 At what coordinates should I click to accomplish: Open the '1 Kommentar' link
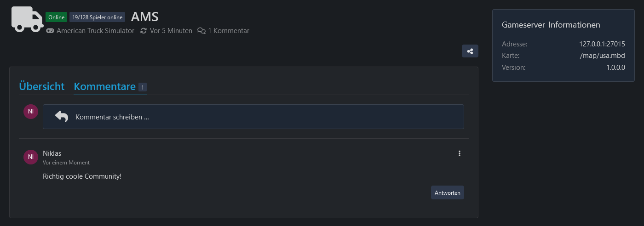pyautogui.click(x=228, y=31)
